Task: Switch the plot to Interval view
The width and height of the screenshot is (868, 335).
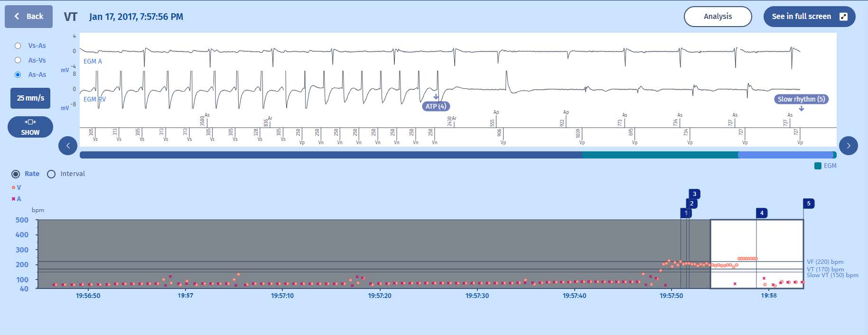Action: [51, 174]
